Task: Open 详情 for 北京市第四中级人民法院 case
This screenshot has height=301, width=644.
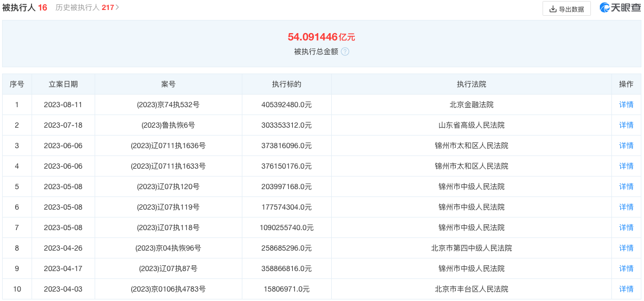Action: (626, 248)
